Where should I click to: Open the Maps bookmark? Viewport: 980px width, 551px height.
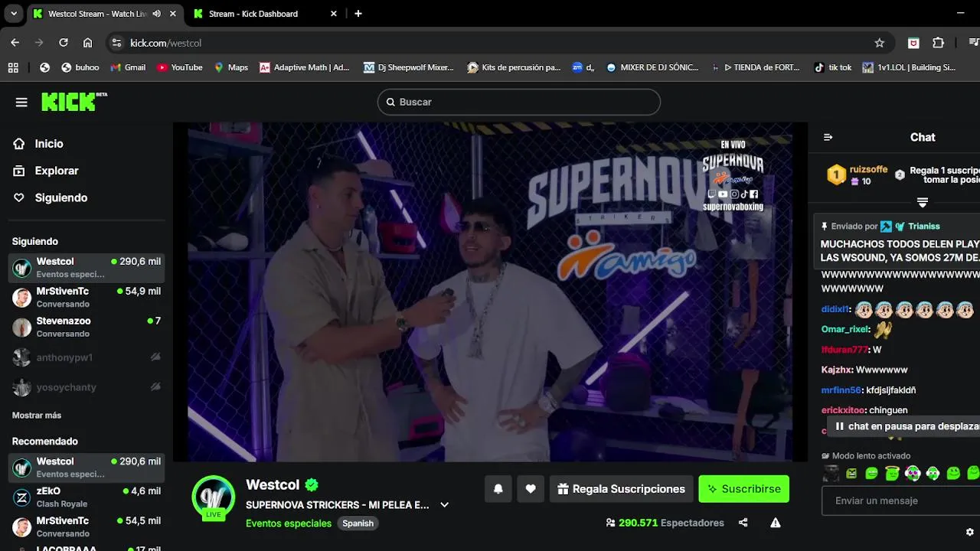click(230, 67)
